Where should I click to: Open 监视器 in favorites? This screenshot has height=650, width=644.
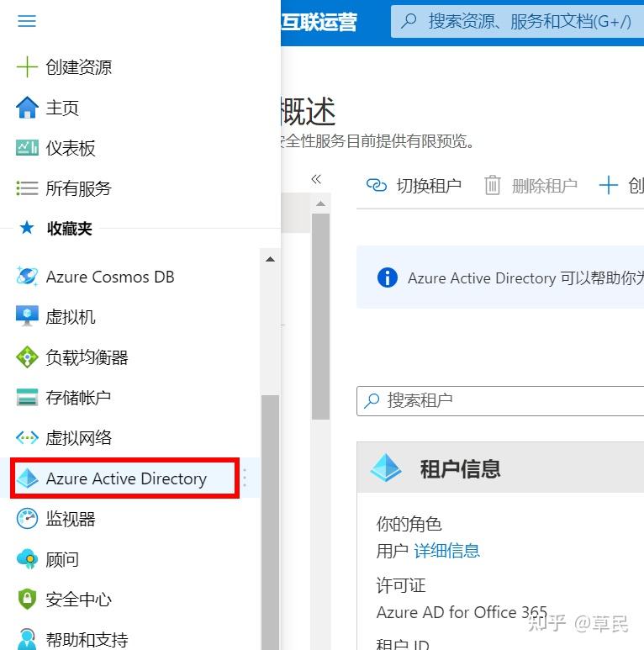coord(71,518)
